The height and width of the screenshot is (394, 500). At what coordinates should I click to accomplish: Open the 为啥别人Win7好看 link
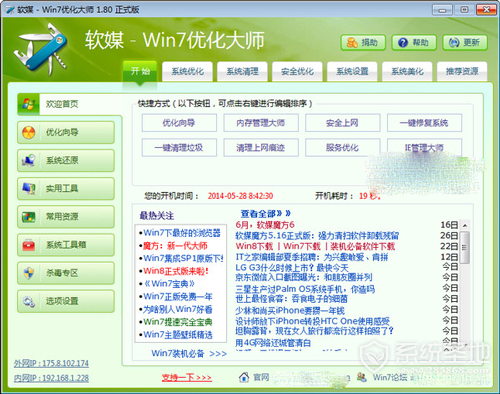pyautogui.click(x=178, y=309)
